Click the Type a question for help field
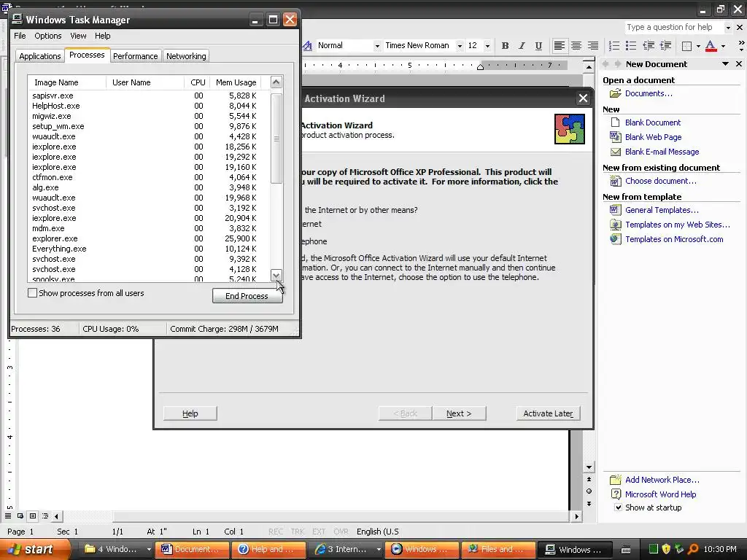The image size is (747, 560). (673, 28)
